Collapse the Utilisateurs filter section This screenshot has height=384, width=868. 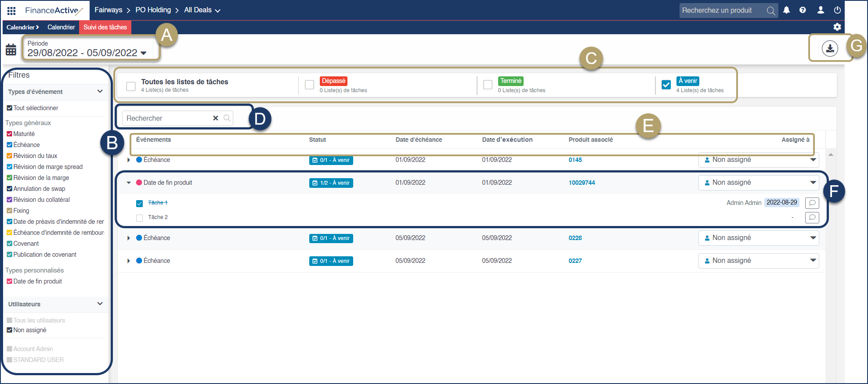100,304
